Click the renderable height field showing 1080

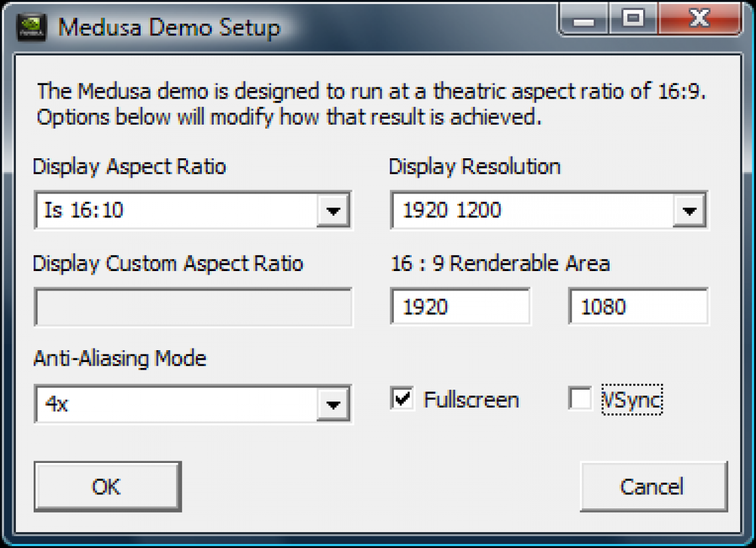point(638,306)
